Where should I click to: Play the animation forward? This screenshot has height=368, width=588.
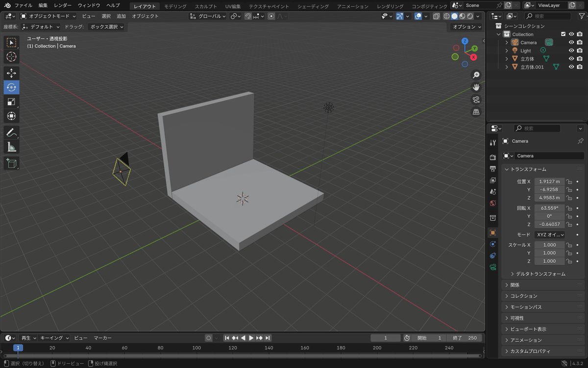click(251, 338)
